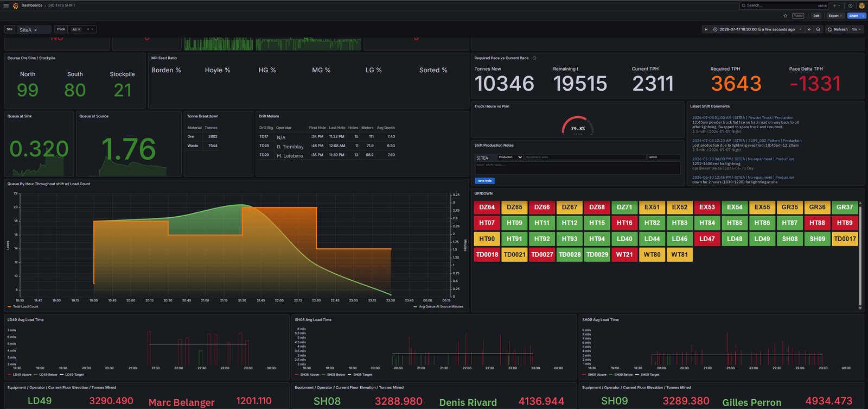
Task: Click the Waste row in Tonne Breakdown
Action: click(203, 146)
